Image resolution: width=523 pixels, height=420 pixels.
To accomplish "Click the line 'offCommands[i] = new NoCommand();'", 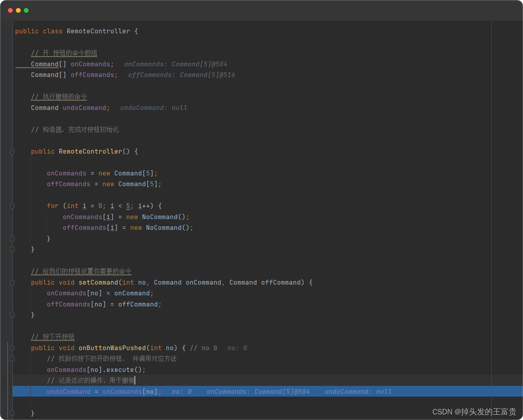I will tap(128, 228).
